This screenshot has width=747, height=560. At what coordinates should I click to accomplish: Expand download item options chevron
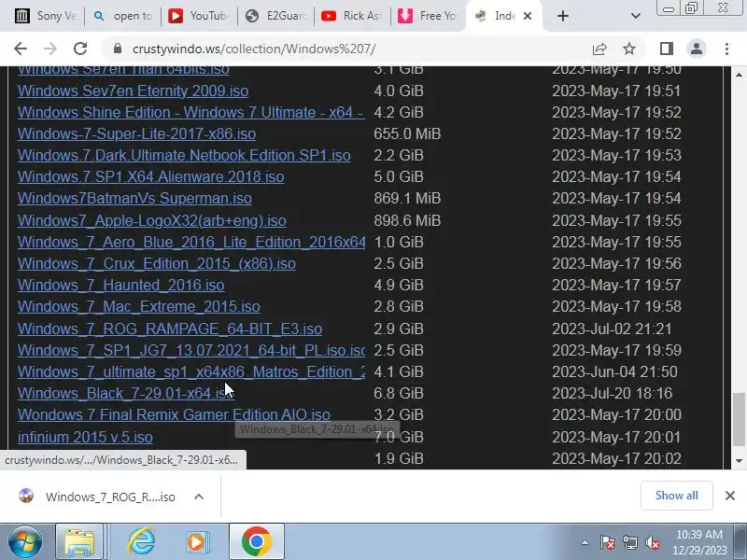point(199,497)
